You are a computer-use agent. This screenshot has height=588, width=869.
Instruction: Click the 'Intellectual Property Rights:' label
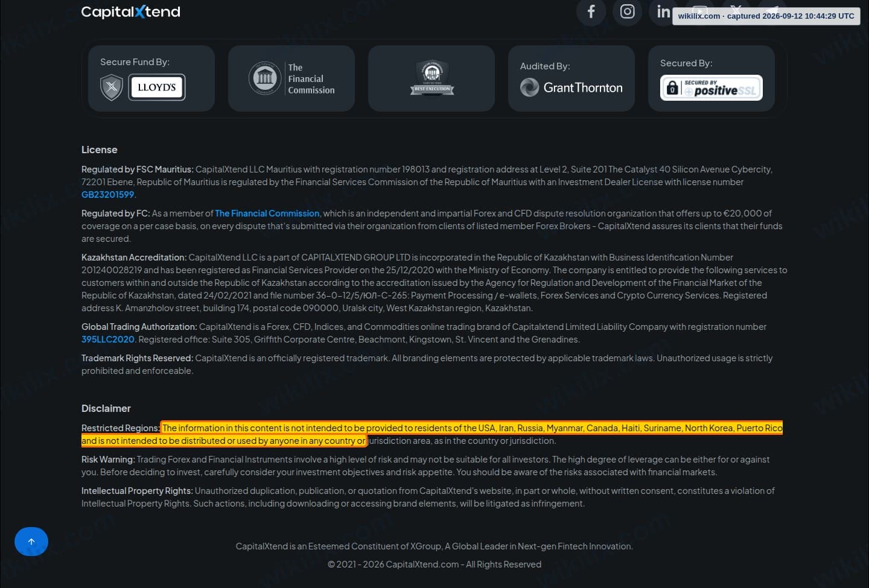138,490
